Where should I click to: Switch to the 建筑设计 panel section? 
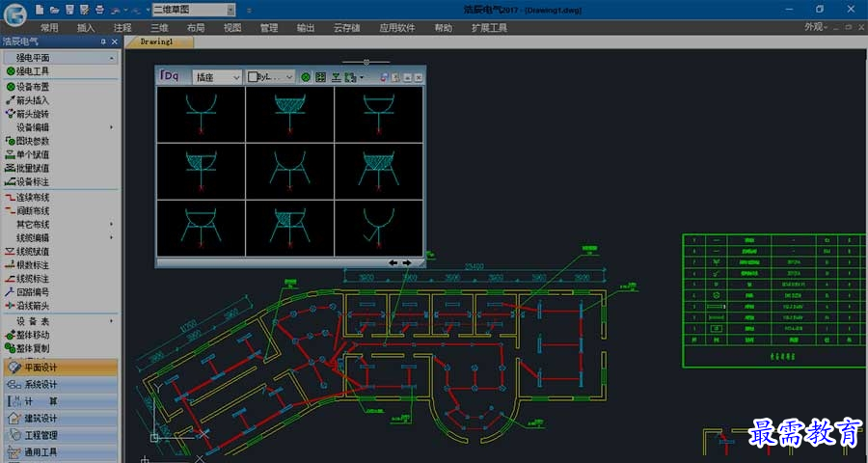61,418
